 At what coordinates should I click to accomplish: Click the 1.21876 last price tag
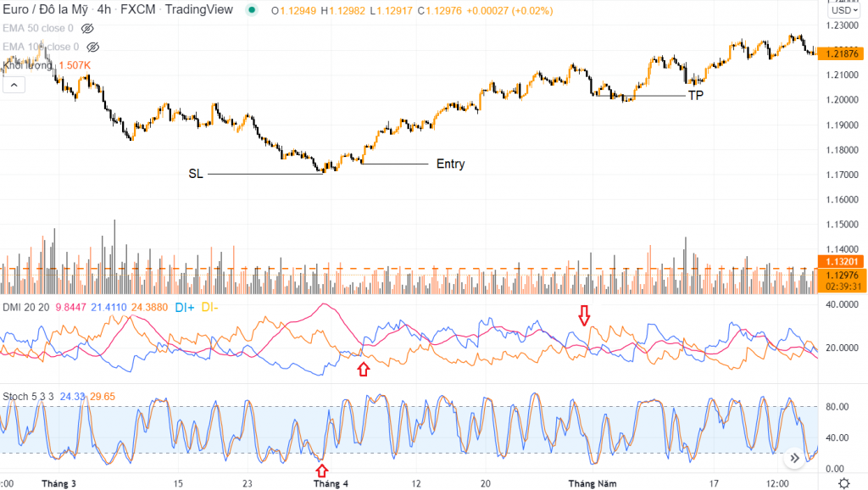pyautogui.click(x=842, y=54)
